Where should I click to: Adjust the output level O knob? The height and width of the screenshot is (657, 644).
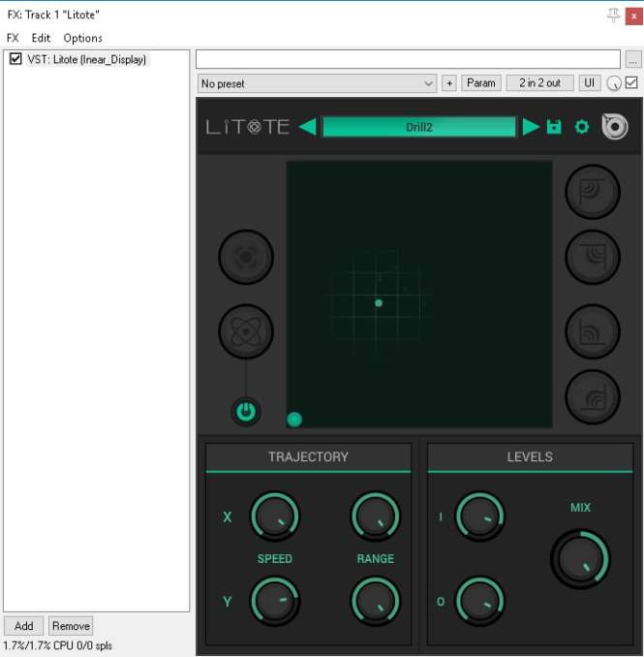(479, 601)
